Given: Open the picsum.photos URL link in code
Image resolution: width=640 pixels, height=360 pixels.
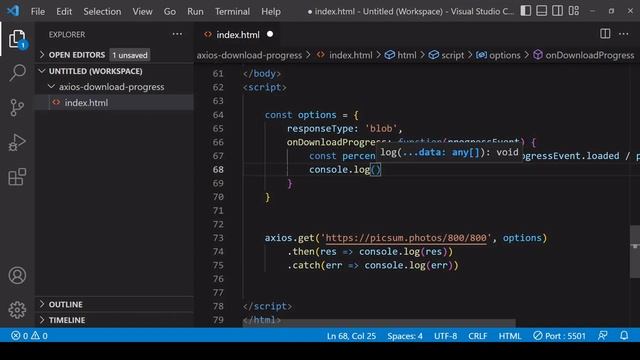Looking at the screenshot, I should [406, 238].
